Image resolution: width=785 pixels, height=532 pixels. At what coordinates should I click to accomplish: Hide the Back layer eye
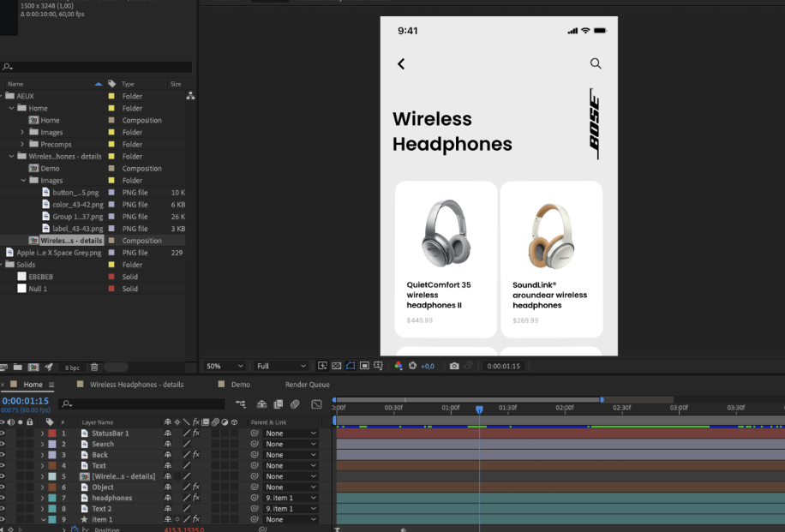tap(3, 454)
